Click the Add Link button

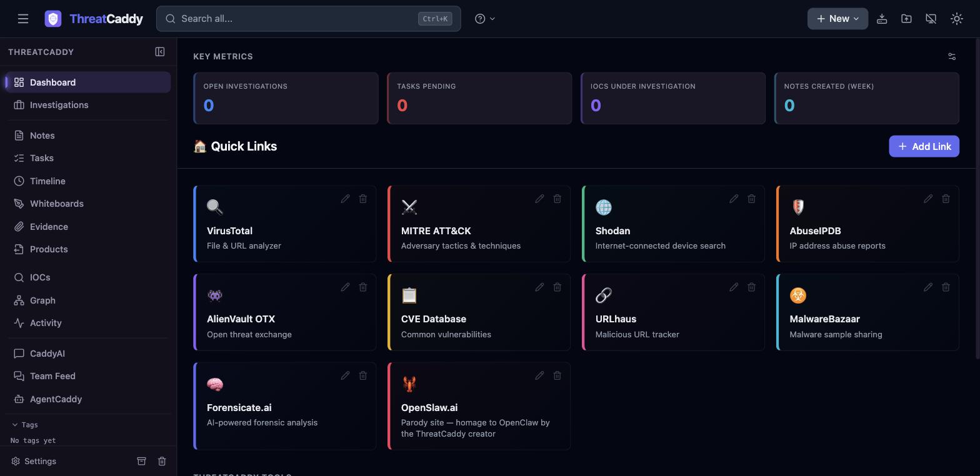click(924, 146)
